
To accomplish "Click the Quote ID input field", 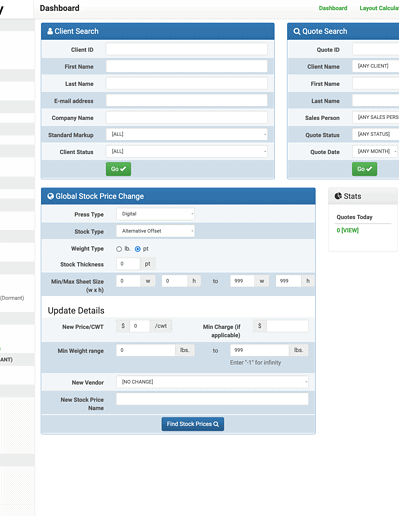I will 376,49.
